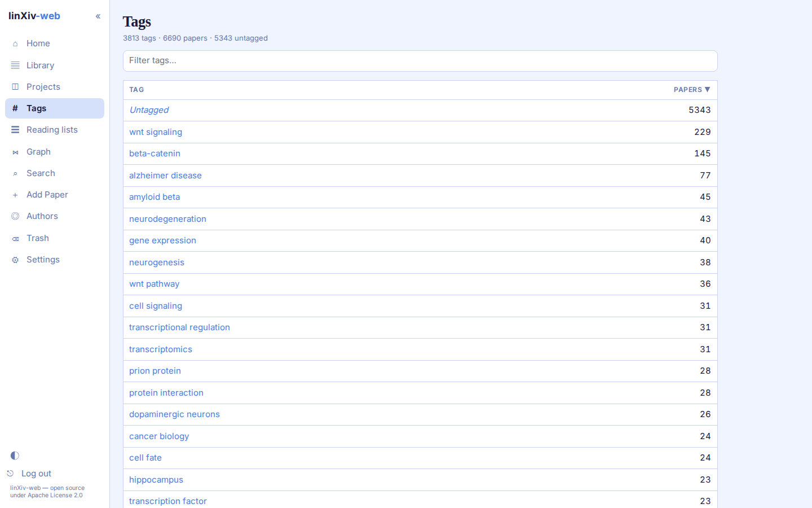Open the Home menu item
This screenshot has width=812, height=508.
[x=55, y=43]
